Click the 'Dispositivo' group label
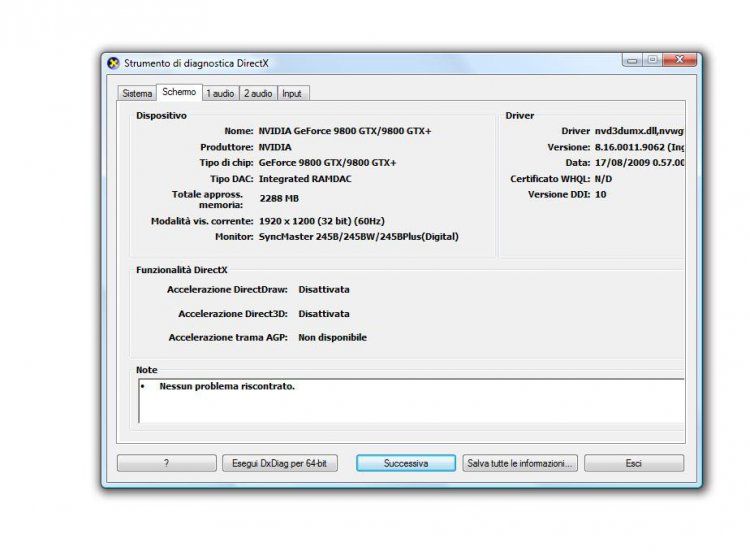Viewport: 750px width, 552px height. tap(161, 115)
